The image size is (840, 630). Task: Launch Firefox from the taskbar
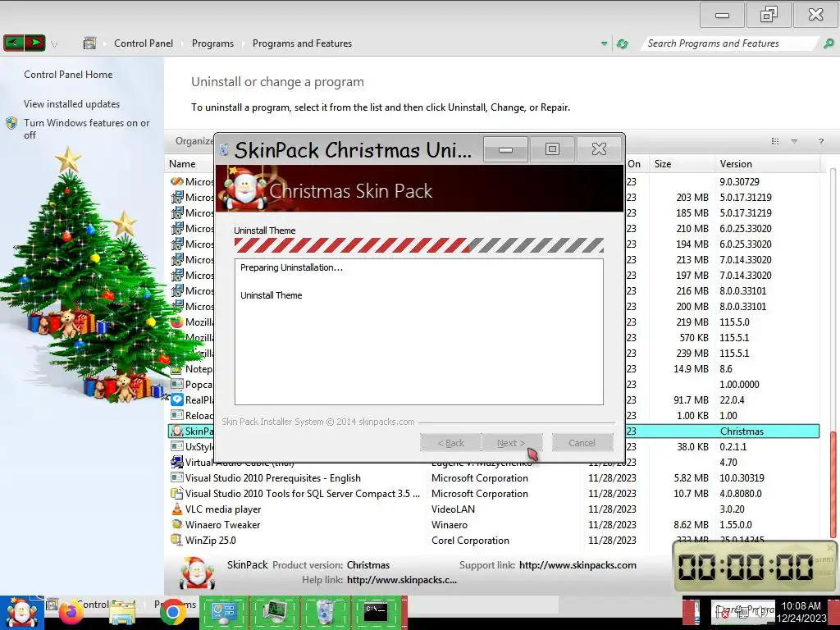tap(71, 613)
